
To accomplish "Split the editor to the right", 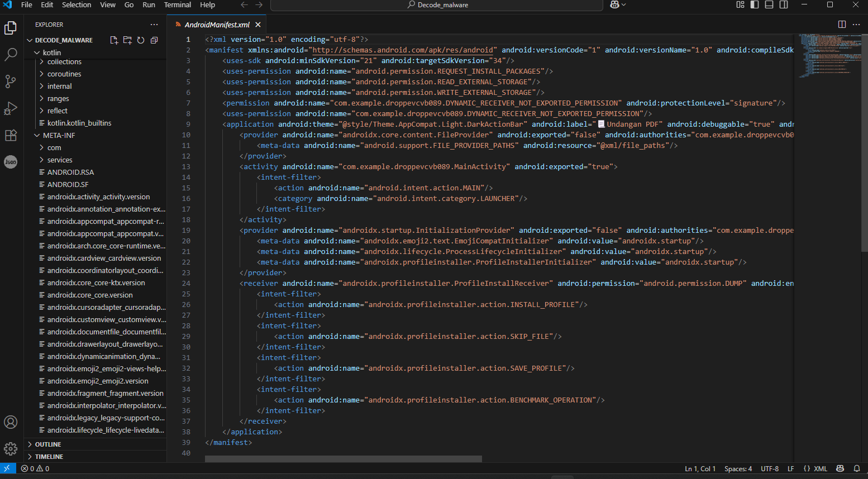I will (842, 25).
